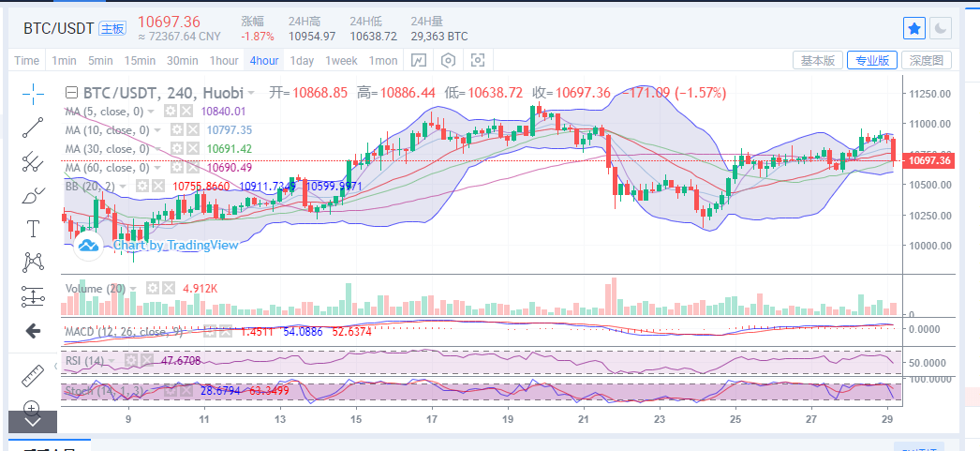This screenshot has height=451, width=980.
Task: Collapse the BTC/USDT legend box
Action: click(x=71, y=93)
